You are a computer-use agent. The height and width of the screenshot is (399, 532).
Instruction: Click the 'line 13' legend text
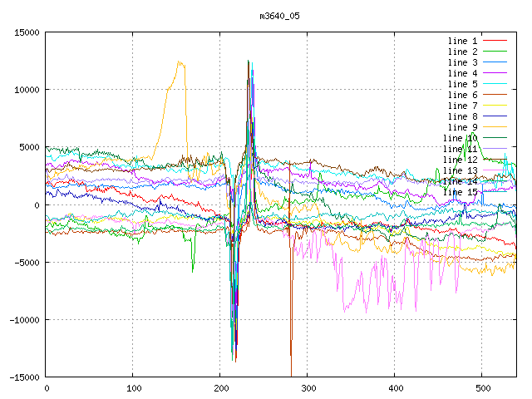tap(460, 170)
